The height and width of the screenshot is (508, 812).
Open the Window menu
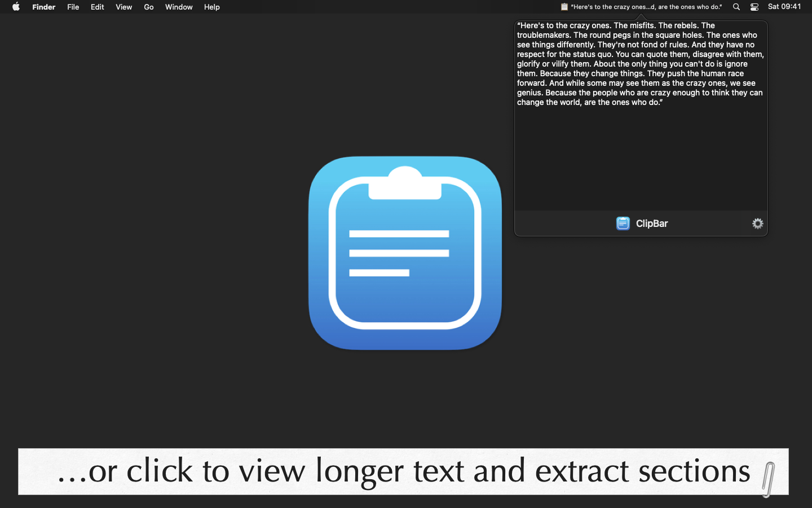(x=179, y=7)
